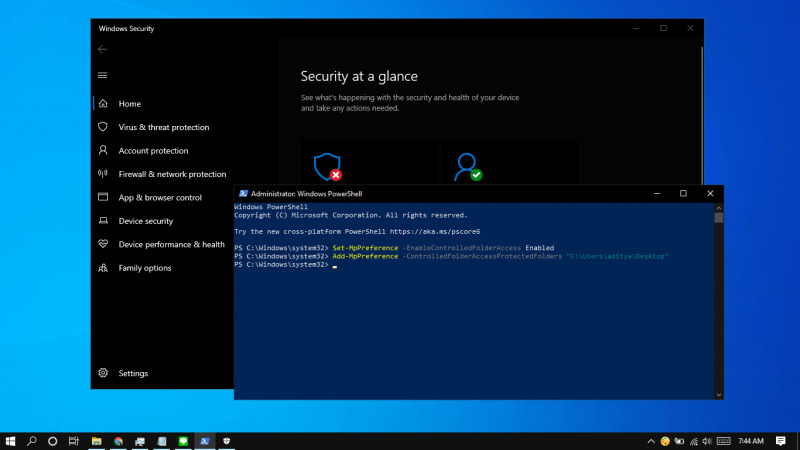800x450 pixels.
Task: Maximize the PowerShell window
Action: (683, 193)
